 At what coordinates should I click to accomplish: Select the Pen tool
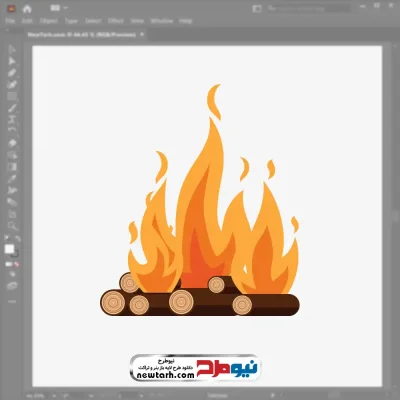click(x=12, y=73)
